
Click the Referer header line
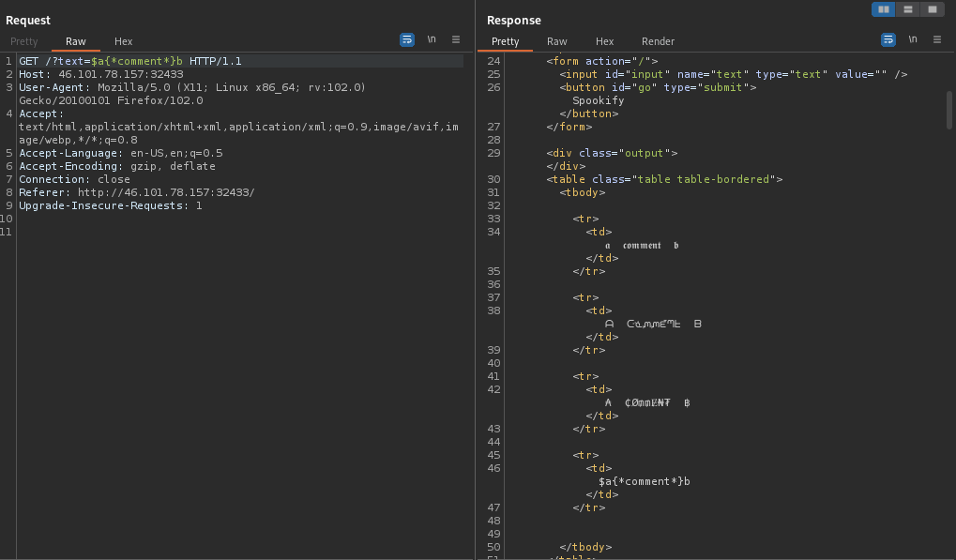tap(137, 192)
